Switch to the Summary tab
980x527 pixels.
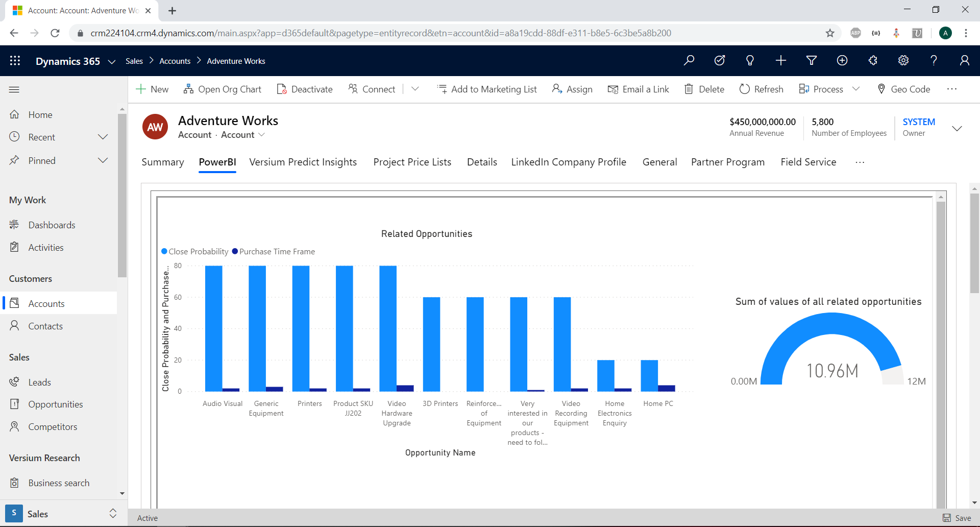[163, 162]
